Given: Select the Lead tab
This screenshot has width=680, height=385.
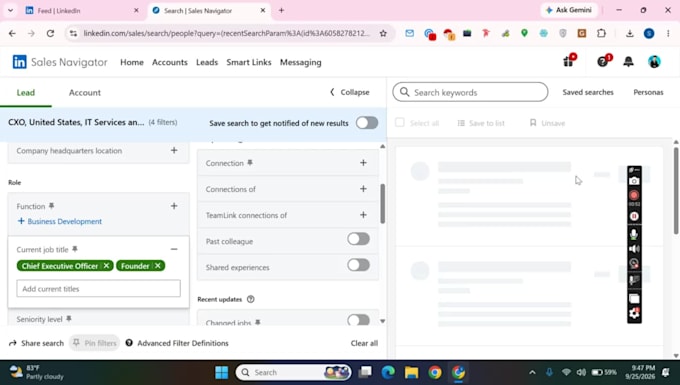Looking at the screenshot, I should (x=26, y=92).
